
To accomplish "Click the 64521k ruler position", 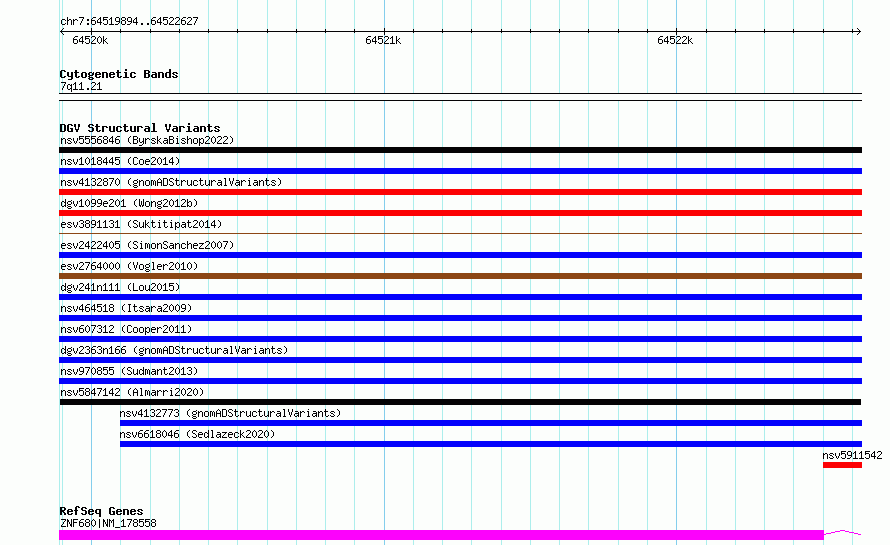I will point(383,40).
